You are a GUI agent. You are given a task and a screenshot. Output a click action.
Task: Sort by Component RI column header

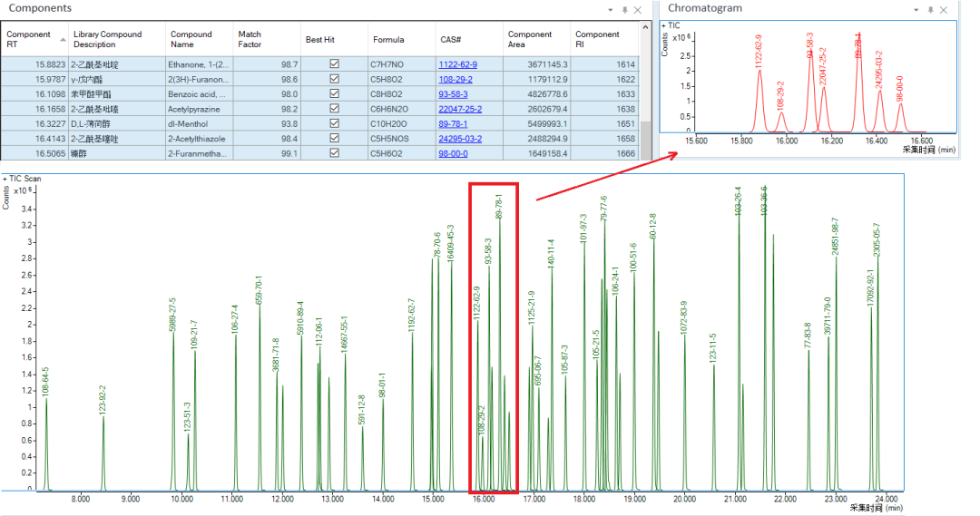click(x=604, y=39)
